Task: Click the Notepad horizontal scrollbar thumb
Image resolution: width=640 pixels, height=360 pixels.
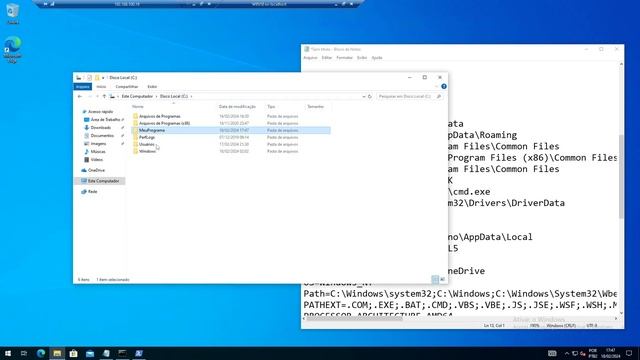Action: (x=354, y=319)
